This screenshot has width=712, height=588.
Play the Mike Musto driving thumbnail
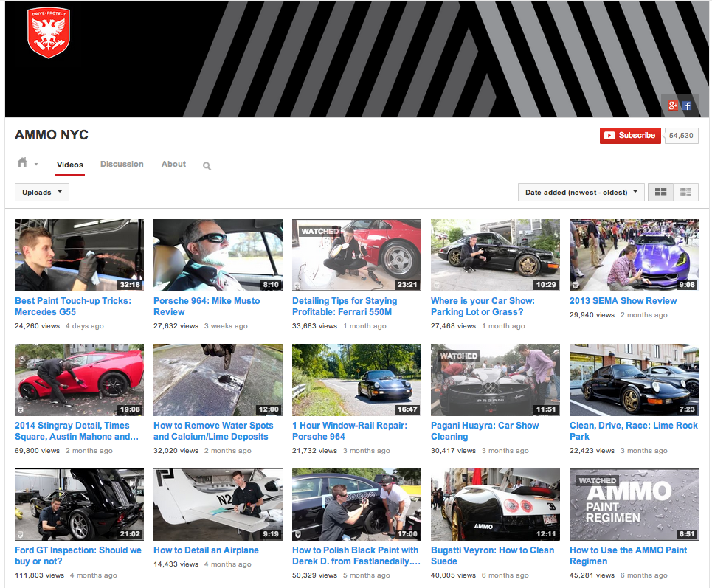pos(218,255)
